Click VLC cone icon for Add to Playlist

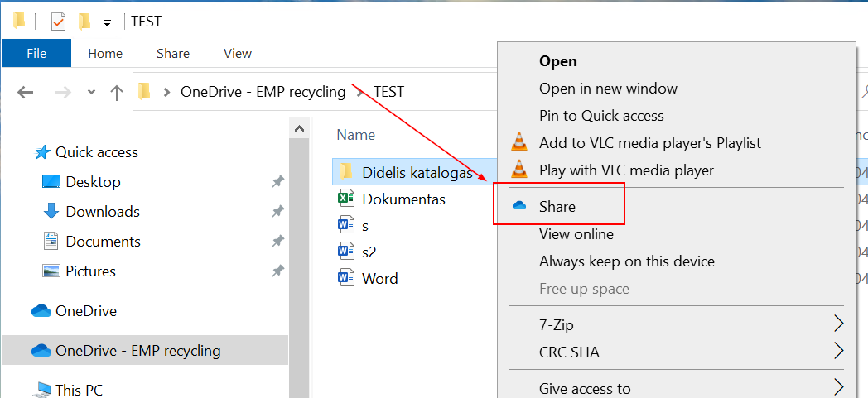point(519,143)
